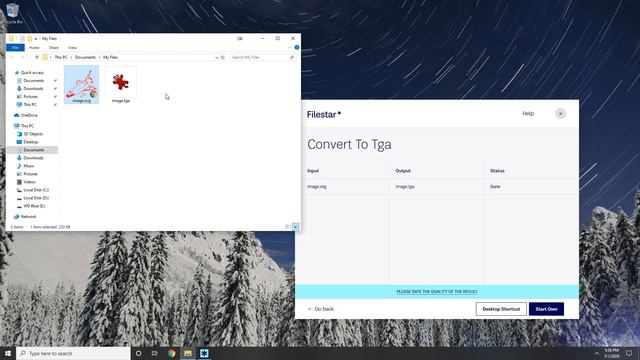
Task: Click the taskbar clock
Action: click(611, 353)
